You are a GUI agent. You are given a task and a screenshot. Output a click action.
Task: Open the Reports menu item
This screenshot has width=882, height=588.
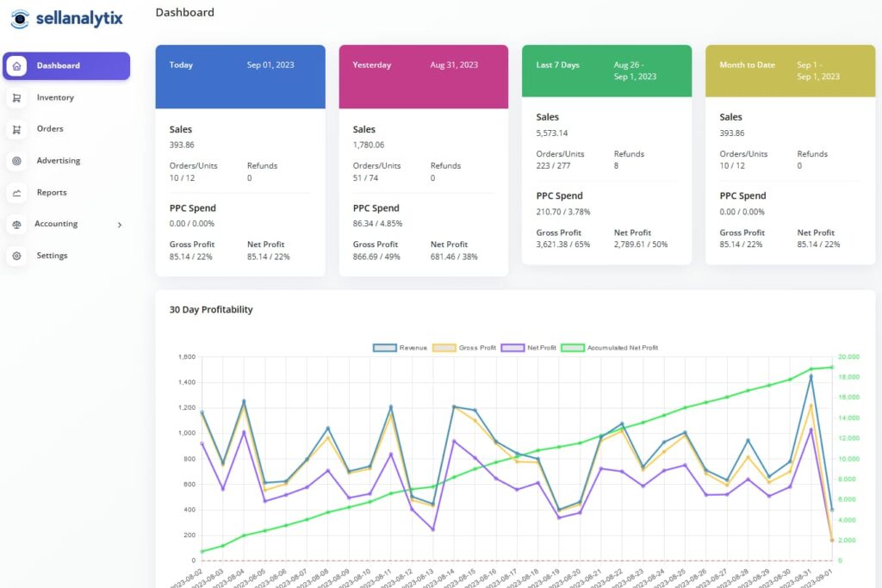tap(52, 193)
